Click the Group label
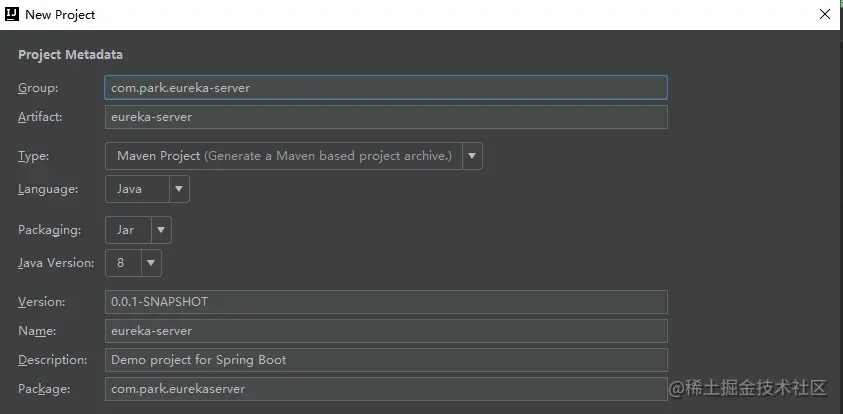Image resolution: width=843 pixels, height=414 pixels. coord(38,88)
